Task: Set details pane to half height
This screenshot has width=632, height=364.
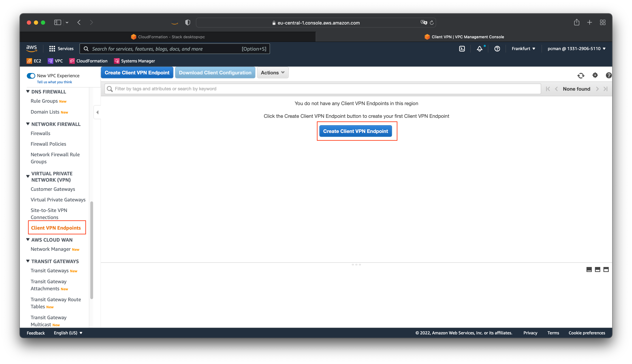Action: coord(597,269)
